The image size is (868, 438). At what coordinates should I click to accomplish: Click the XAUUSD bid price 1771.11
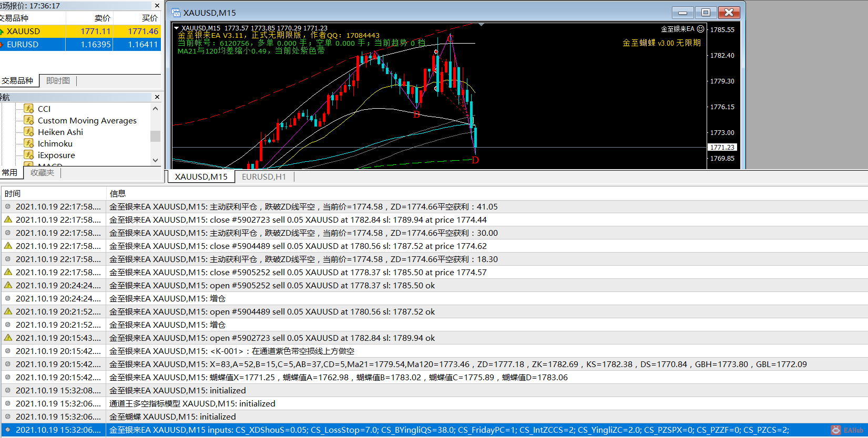[x=96, y=32]
